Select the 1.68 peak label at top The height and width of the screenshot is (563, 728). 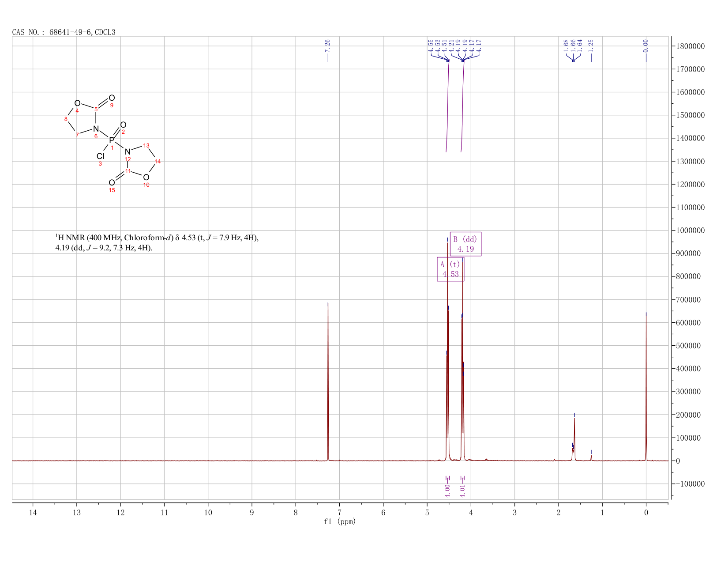pos(566,45)
